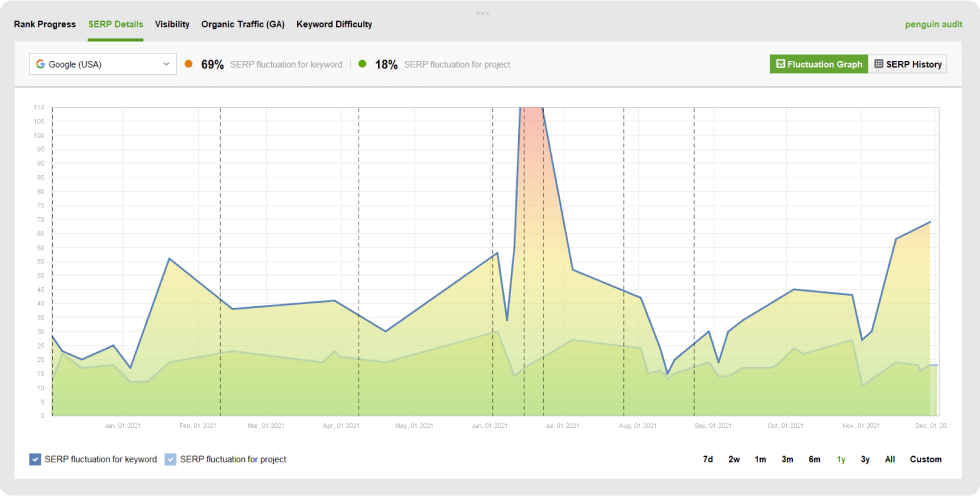Select the SERP Details tab

tap(116, 24)
